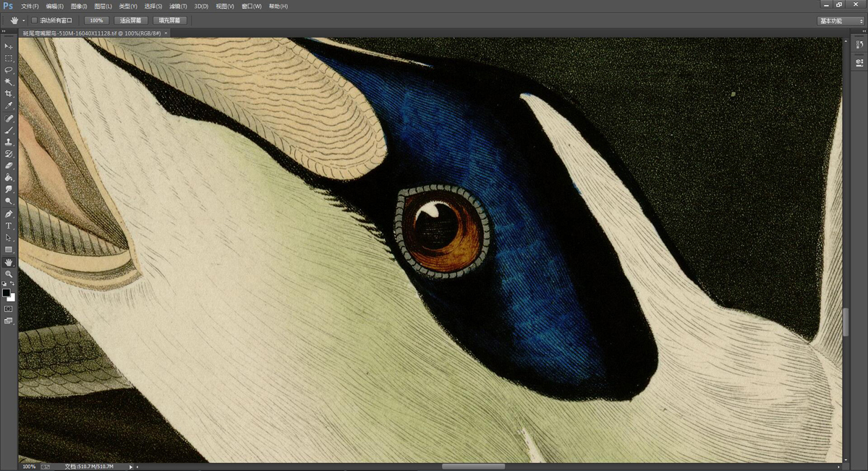Open 文件(F) menu
Viewport: 868px width, 471px height.
pyautogui.click(x=30, y=6)
